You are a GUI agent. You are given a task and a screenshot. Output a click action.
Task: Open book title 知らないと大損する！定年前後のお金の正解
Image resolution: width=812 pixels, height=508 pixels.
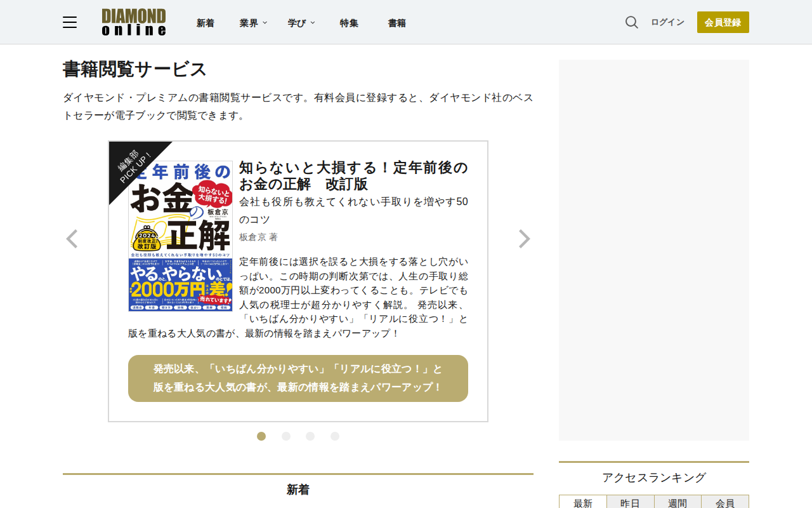[x=353, y=176]
